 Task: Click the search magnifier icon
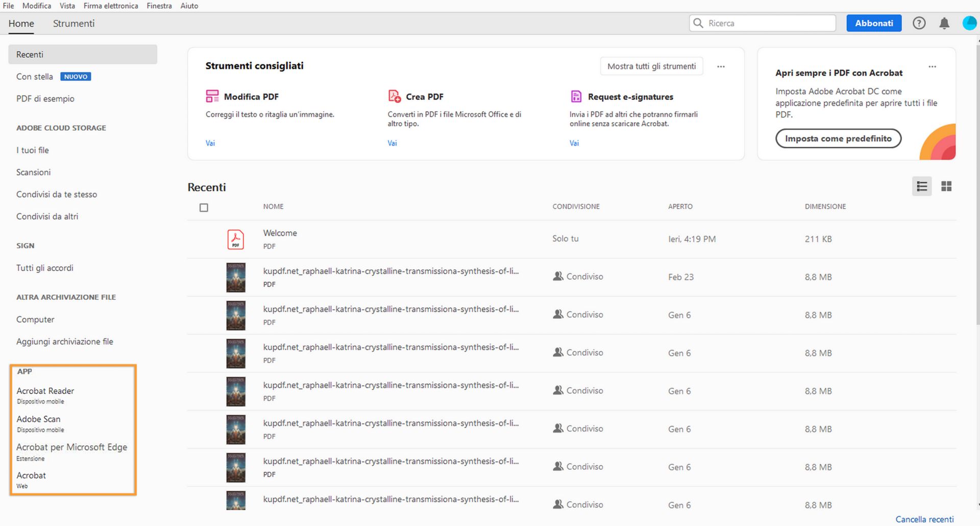(698, 23)
